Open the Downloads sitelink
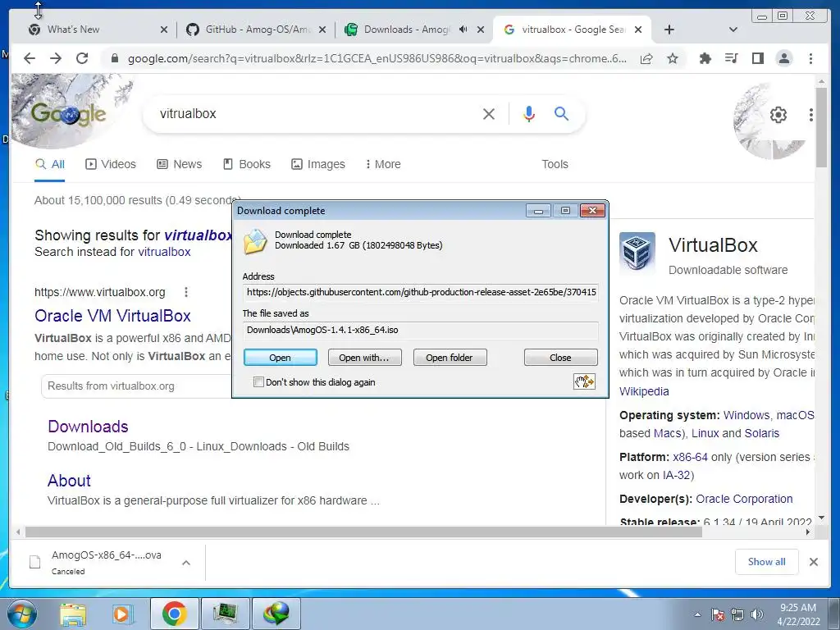The width and height of the screenshot is (840, 630). coord(88,427)
